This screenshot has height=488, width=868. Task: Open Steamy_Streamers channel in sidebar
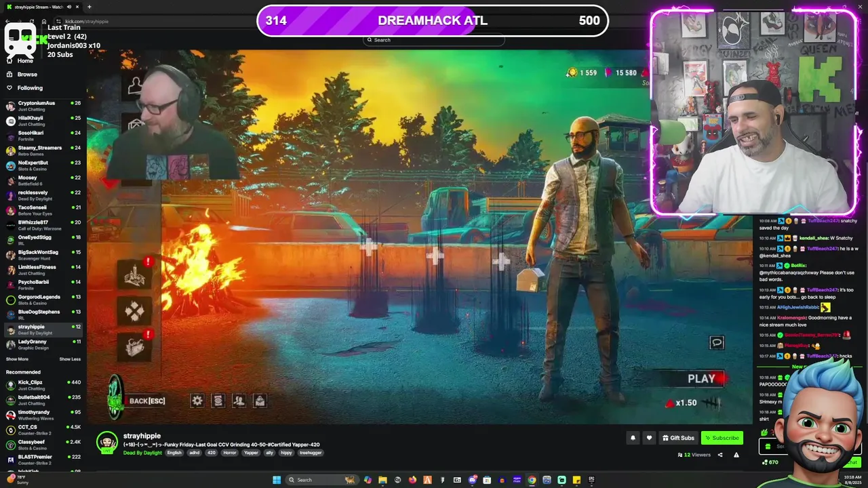(43, 150)
